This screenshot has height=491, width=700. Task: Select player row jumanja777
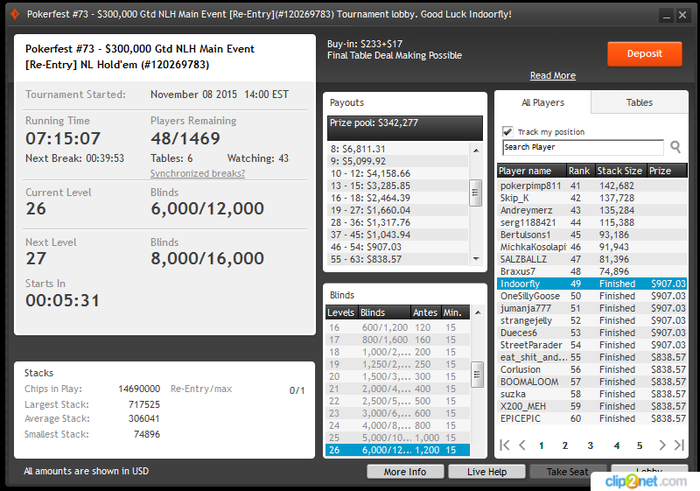coord(592,308)
